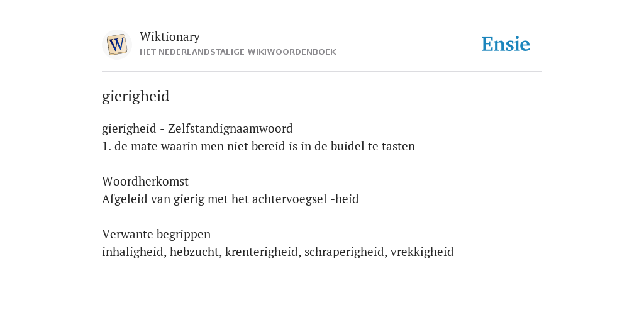Click the gierigheid heading title
This screenshot has width=644, height=322.
[x=136, y=96]
